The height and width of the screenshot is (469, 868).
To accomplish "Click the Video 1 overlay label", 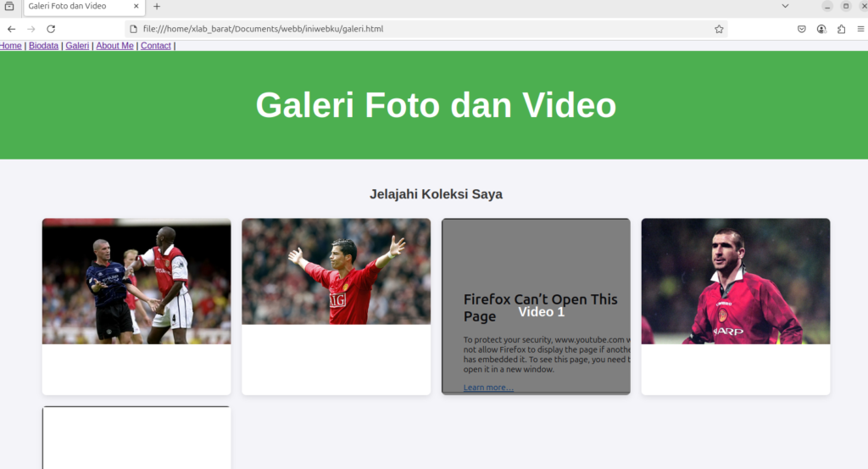I will (542, 312).
